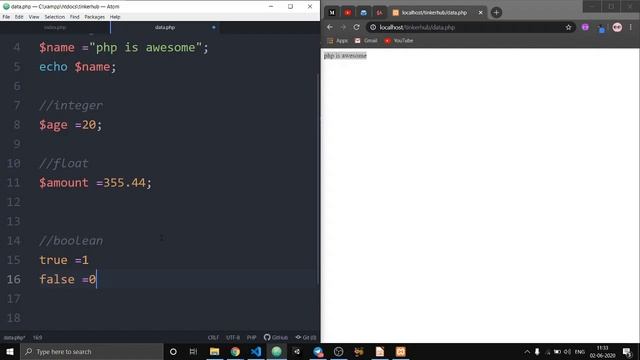Click the echo $name; code line
Viewport: 640px width, 360px height.
pos(78,67)
